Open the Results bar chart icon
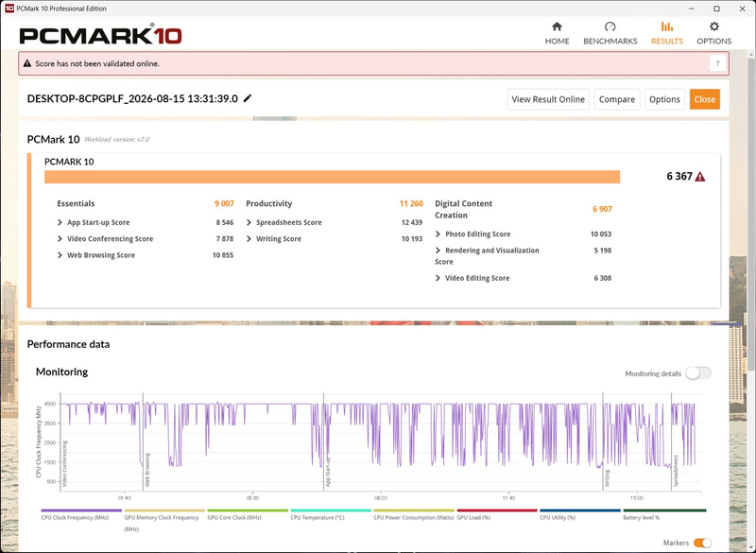 pos(667,26)
